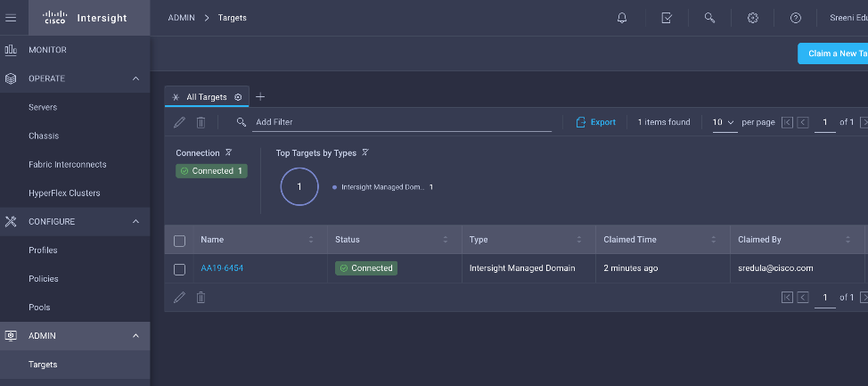Export the targets list
This screenshot has width=868, height=386.
(x=596, y=122)
